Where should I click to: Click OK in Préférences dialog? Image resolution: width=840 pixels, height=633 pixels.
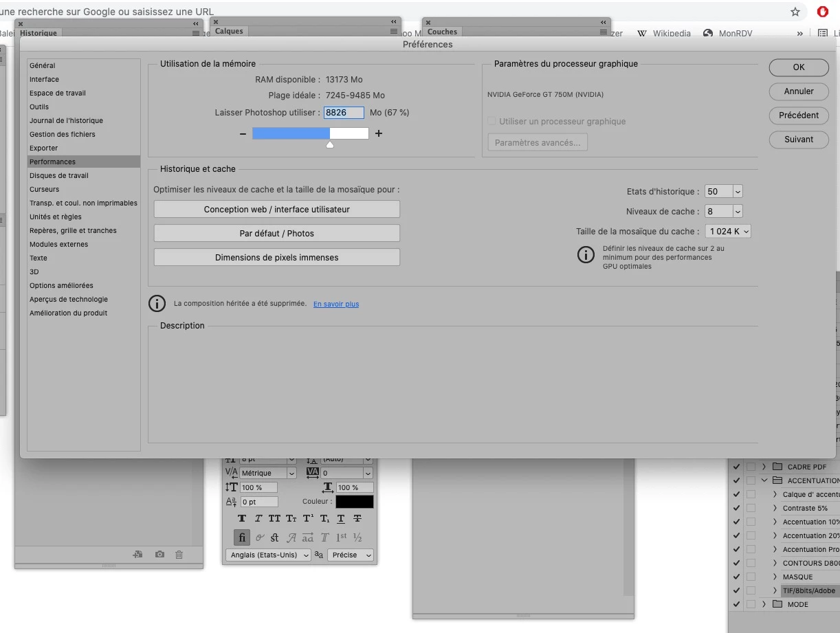pos(799,67)
